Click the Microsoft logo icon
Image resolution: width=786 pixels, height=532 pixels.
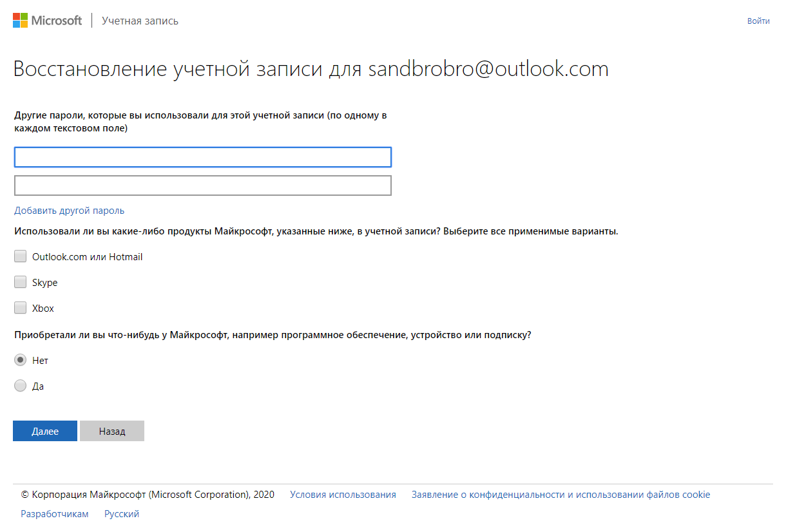pyautogui.click(x=21, y=21)
